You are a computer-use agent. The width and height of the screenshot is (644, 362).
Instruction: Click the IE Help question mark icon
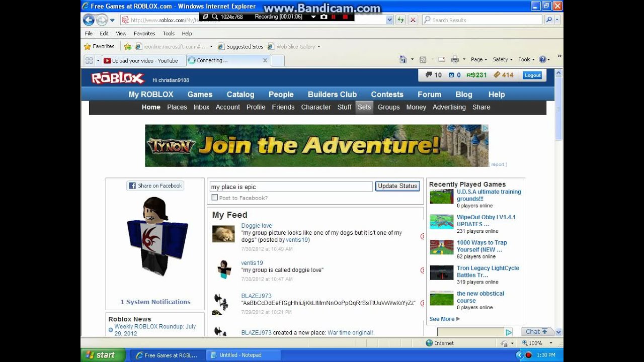542,59
